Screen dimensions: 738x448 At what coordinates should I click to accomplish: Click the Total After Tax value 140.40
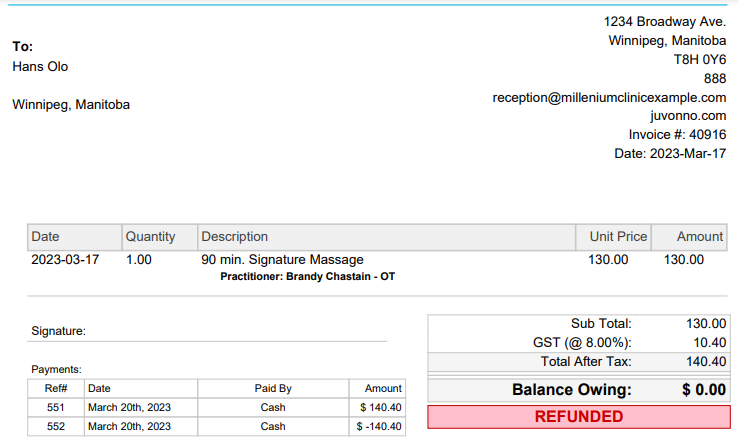point(706,361)
